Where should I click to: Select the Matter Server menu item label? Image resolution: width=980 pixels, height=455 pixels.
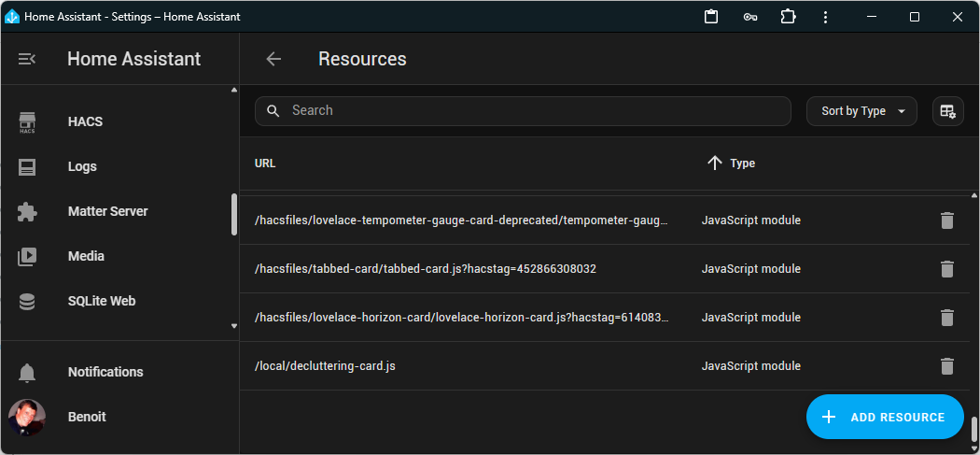click(108, 211)
